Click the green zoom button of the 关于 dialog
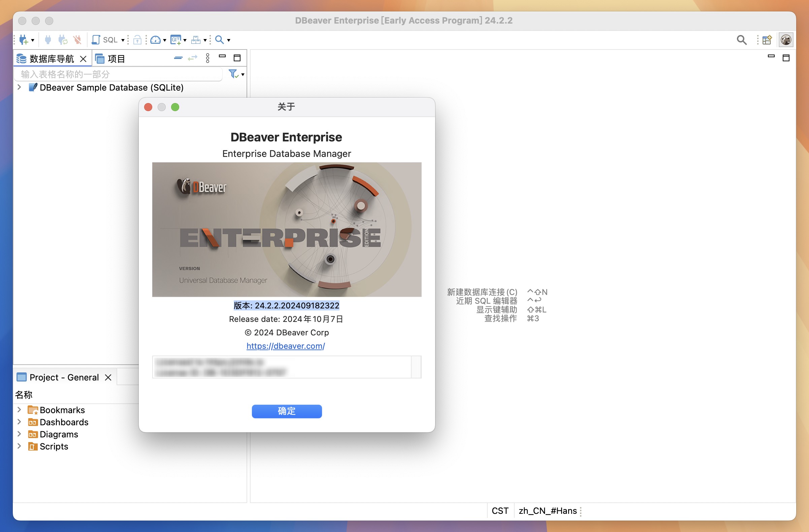 175,107
